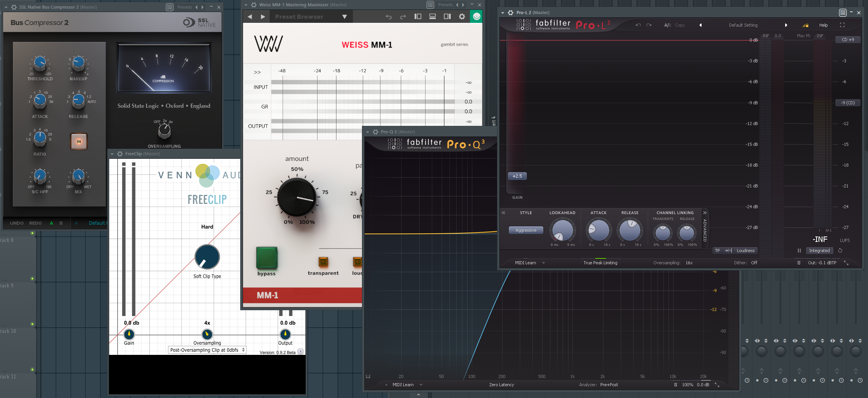
Task: Open Weiss MM-1 plugin options gear
Action: [x=254, y=5]
